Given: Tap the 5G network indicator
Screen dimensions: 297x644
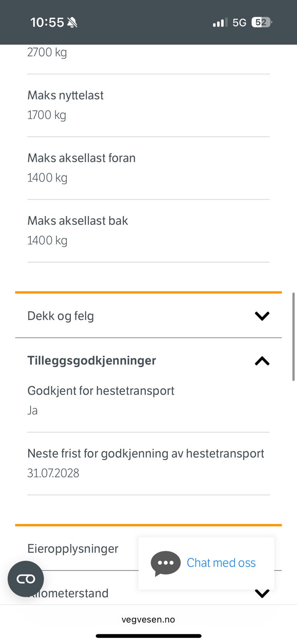Looking at the screenshot, I should pos(239,23).
